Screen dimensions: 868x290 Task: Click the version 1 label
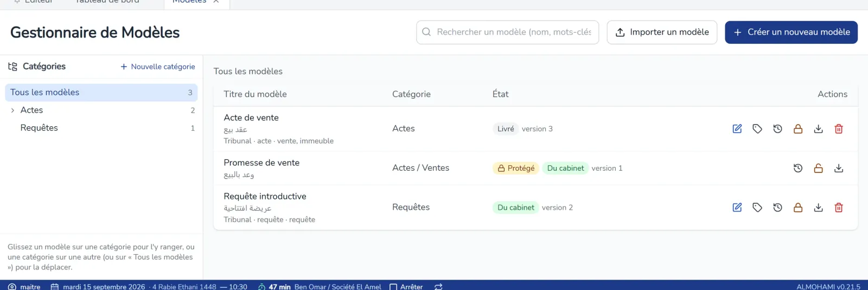607,168
